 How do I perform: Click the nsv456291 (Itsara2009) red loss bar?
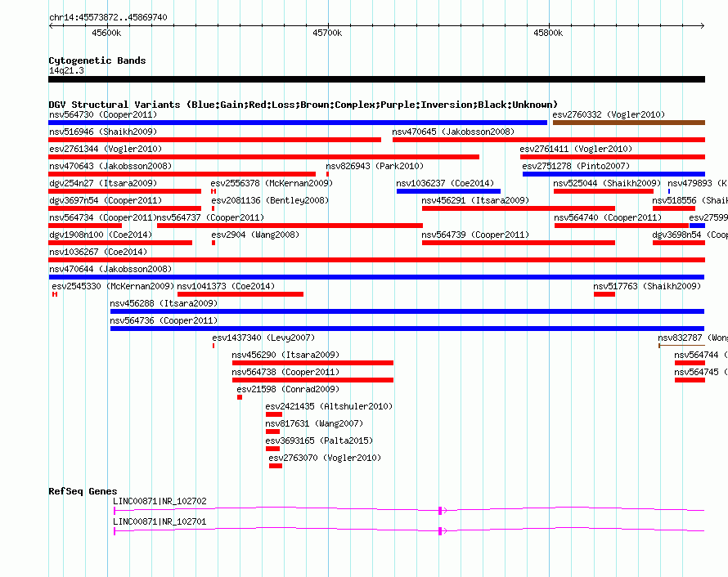[x=519, y=208]
